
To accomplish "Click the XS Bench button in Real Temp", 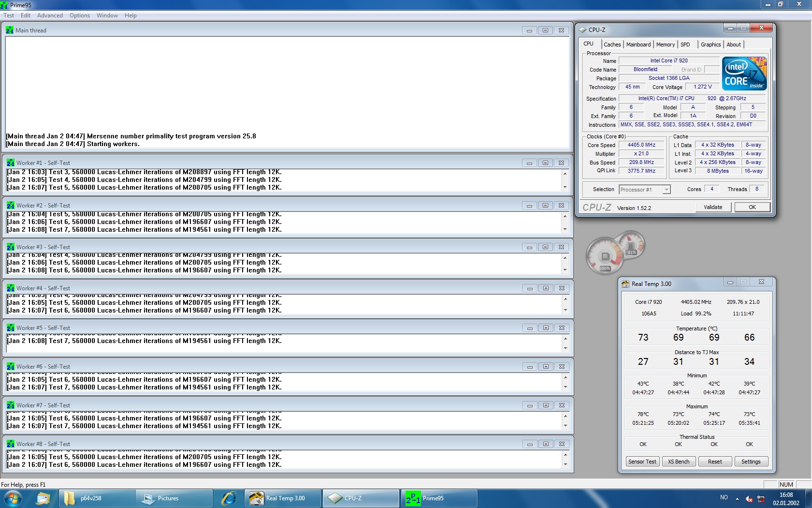I will tap(679, 462).
